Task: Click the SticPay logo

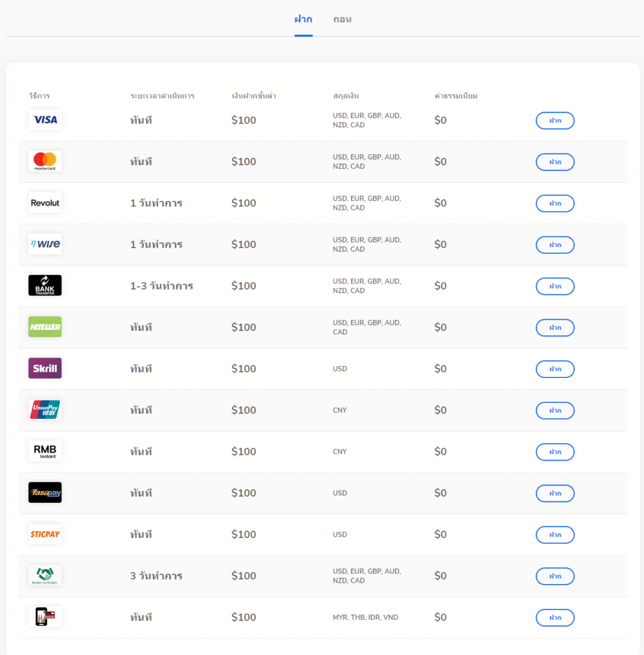Action: (45, 534)
